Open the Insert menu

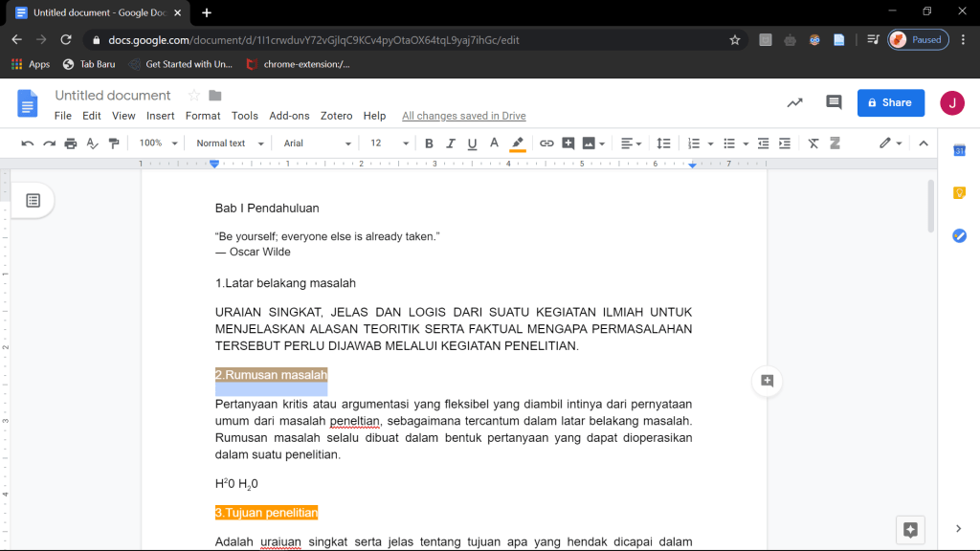(x=160, y=116)
